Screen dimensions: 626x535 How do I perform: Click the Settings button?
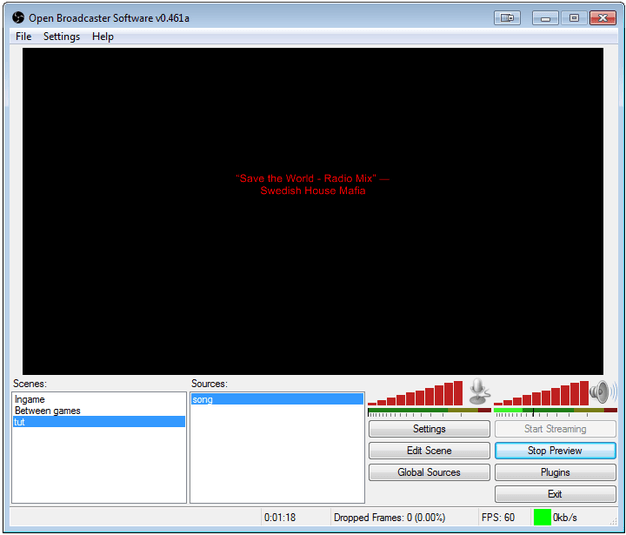(x=429, y=429)
